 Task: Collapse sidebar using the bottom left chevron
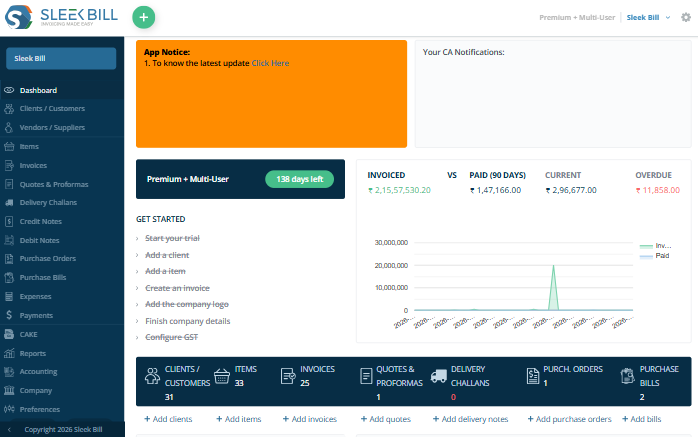pyautogui.click(x=9, y=429)
